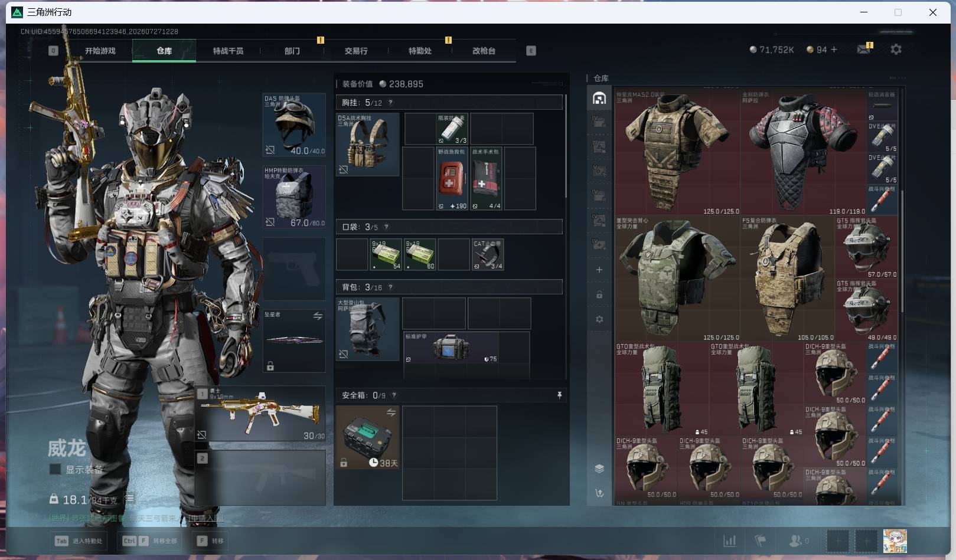This screenshot has width=956, height=560.
Task: Open the main warehouse home icon
Action: coord(599,99)
